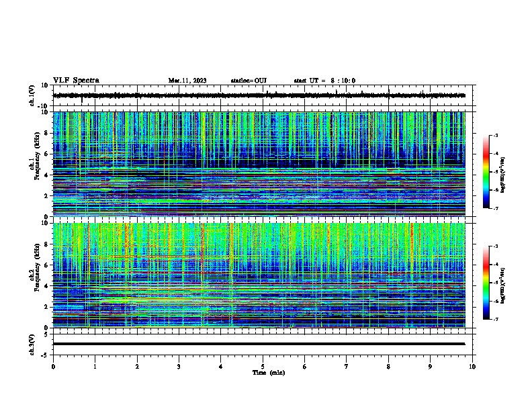
Task: Click time axis tick label '10'
Action: (x=472, y=367)
